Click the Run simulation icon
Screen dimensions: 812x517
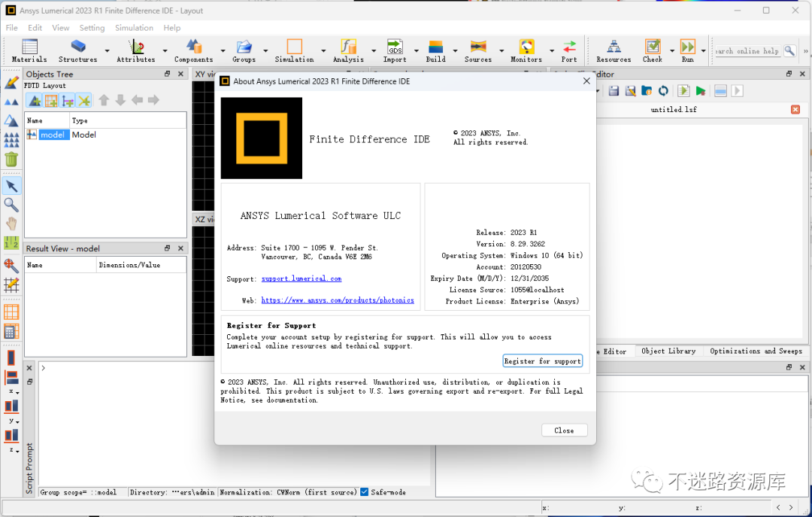click(x=687, y=47)
